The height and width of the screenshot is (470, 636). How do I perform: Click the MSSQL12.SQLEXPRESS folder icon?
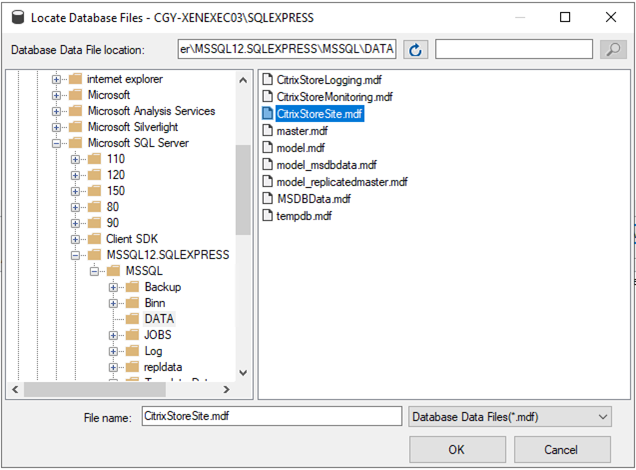tap(95, 255)
